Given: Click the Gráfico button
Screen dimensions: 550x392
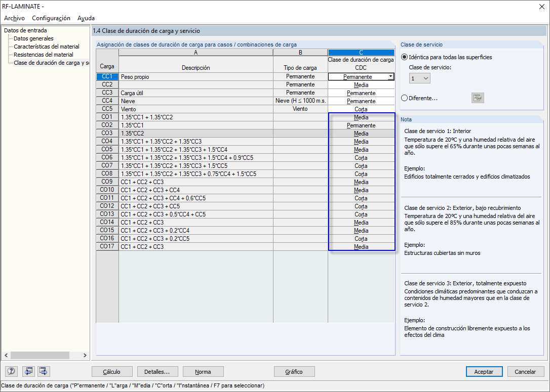Looking at the screenshot, I should (294, 372).
